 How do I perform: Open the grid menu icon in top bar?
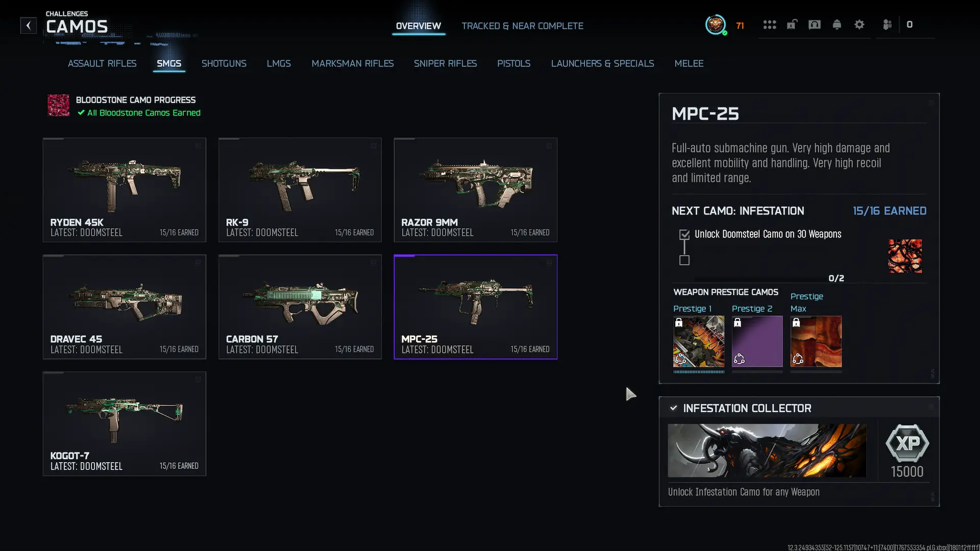770,24
